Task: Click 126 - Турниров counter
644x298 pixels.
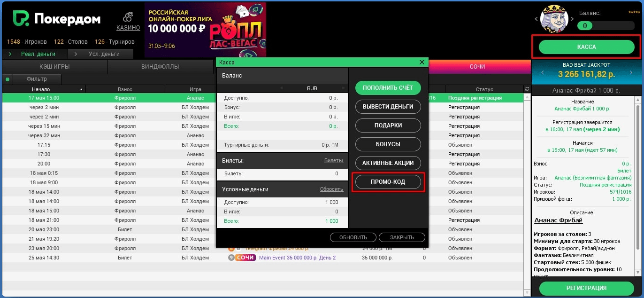Action: click(115, 42)
